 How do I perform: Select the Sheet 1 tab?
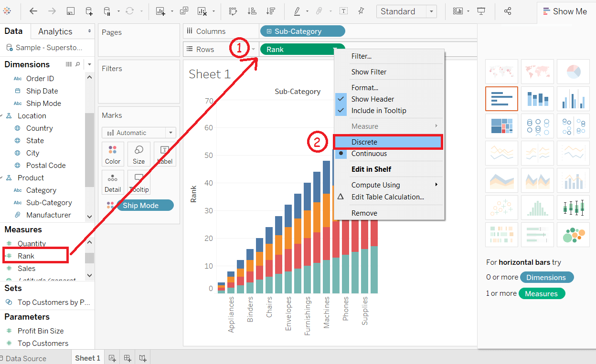pos(87,358)
